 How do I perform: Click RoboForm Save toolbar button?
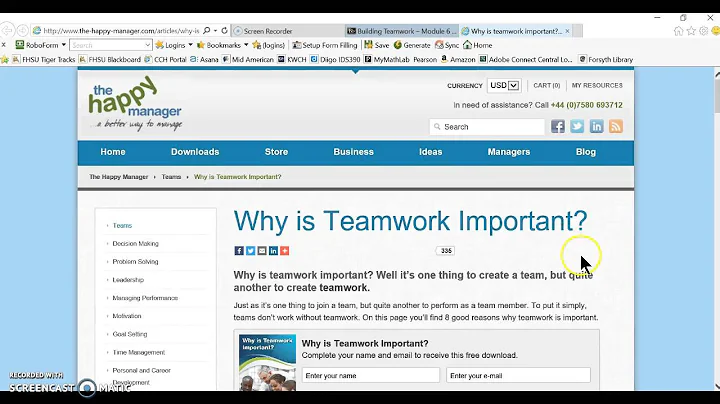[x=377, y=45]
